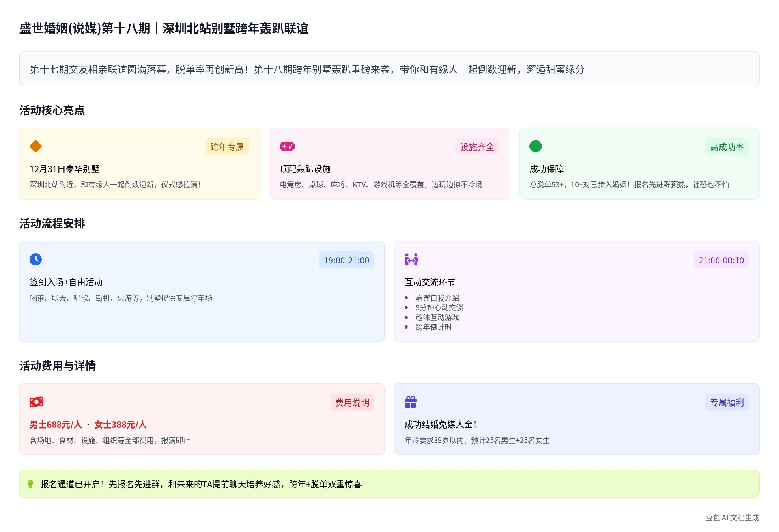
Task: Click the 男士688元/人 price text
Action: click(56, 424)
